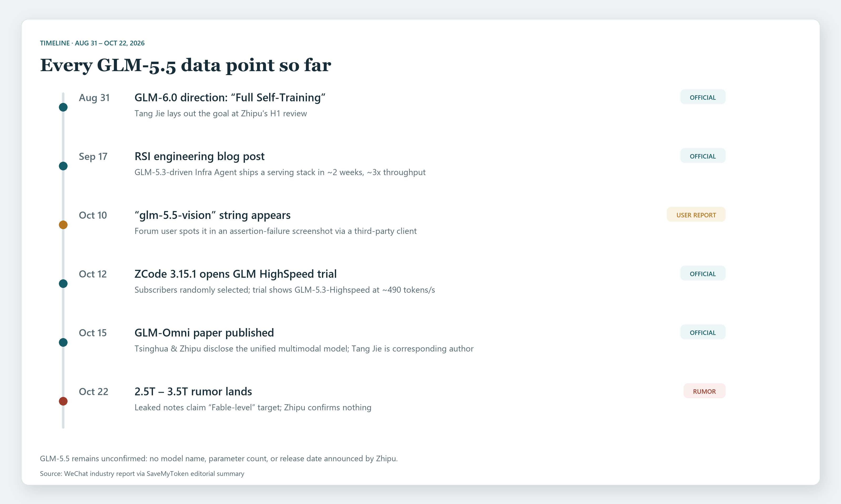
Task: Click the OFFICIAL tag for GLM-Omni paper
Action: tap(703, 332)
